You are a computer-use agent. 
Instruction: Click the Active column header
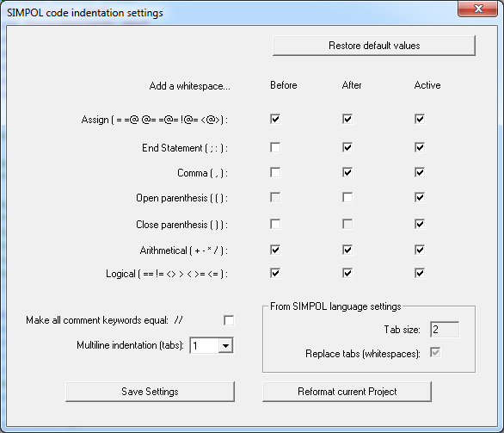pyautogui.click(x=427, y=85)
